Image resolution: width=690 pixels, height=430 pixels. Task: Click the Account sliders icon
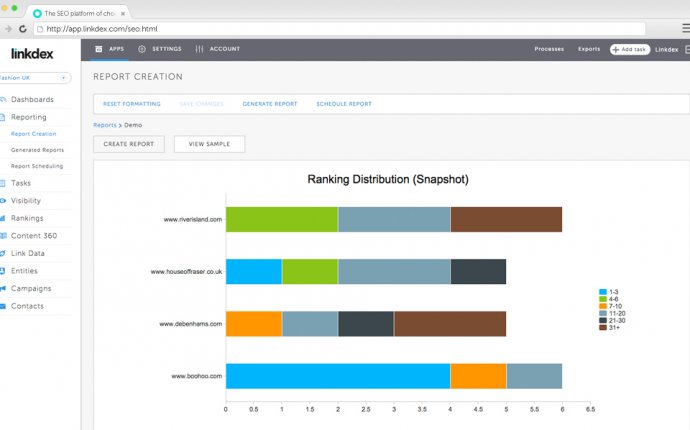coord(200,48)
